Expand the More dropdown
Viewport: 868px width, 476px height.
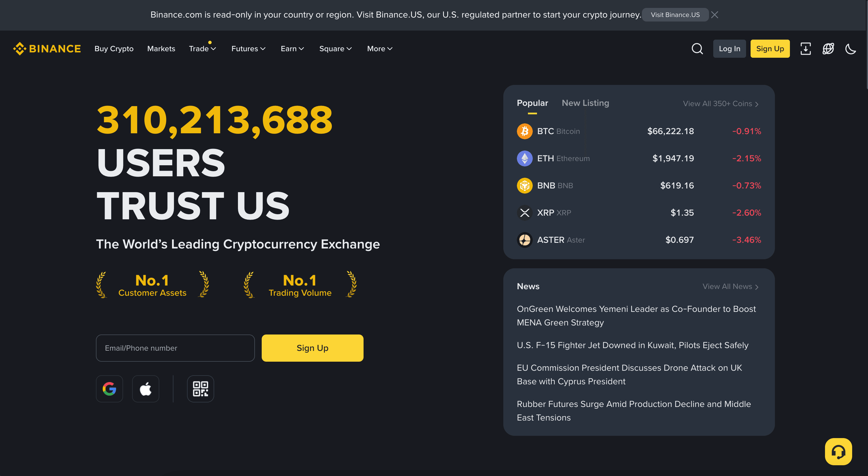379,49
